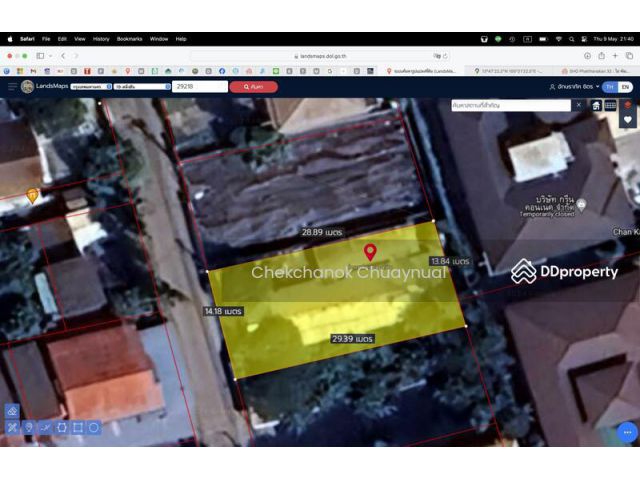Screen dimensions: 640x480
Task: Open a new tab with plus icon
Action: (615, 56)
